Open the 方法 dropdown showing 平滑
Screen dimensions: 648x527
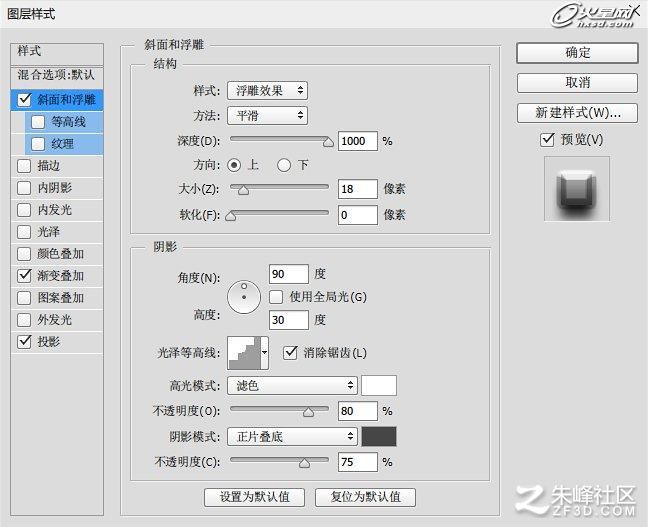click(x=267, y=115)
